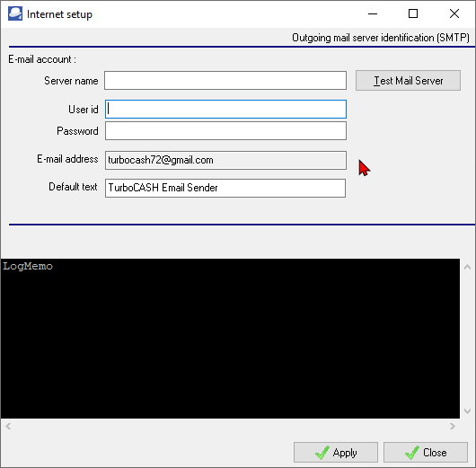Focus the User id field
The image size is (476, 468).
coord(225,109)
